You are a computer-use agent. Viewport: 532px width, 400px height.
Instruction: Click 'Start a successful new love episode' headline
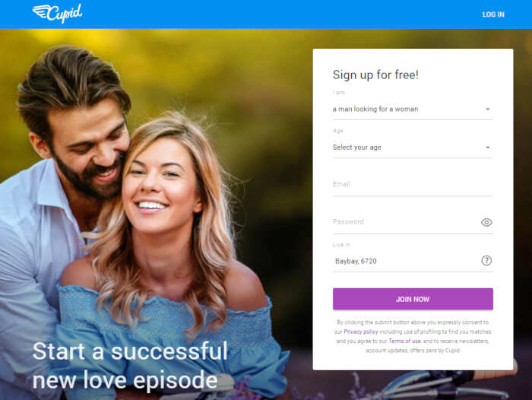pos(130,365)
